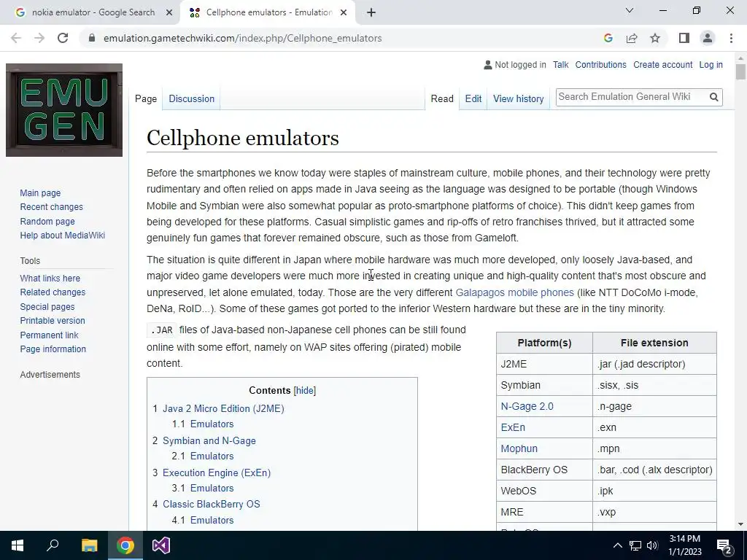Viewport: 747px width, 560px height.
Task: Open Chrome three-dot menu
Action: (x=731, y=38)
